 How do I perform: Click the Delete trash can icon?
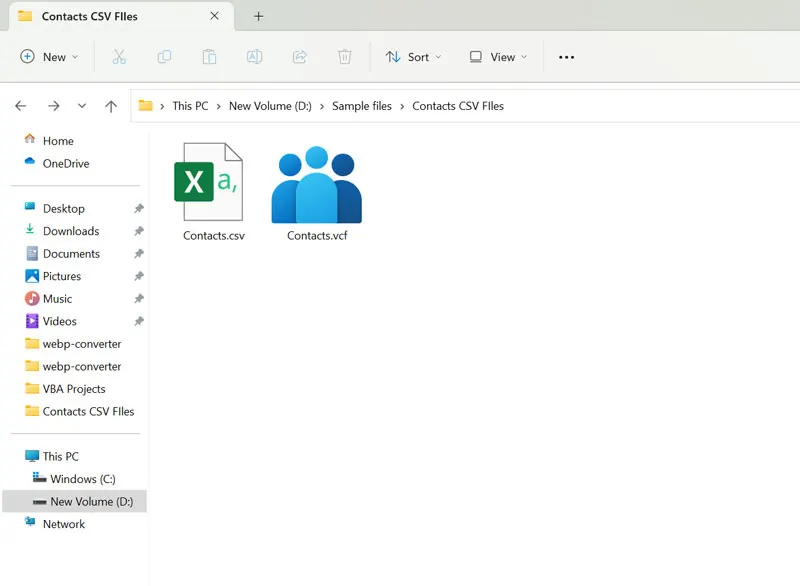[344, 57]
